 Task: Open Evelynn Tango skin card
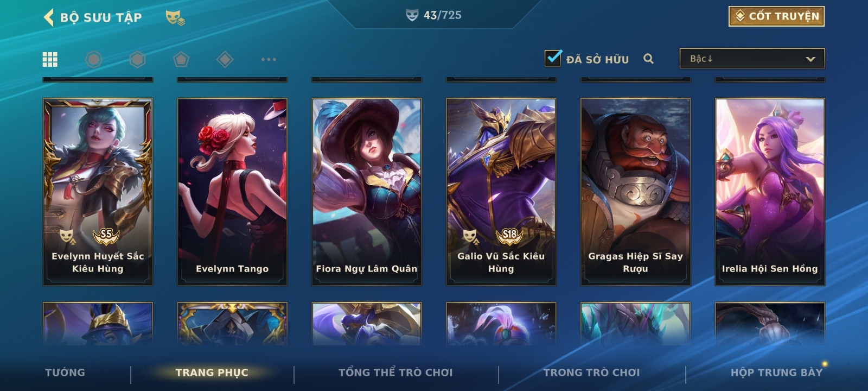pyautogui.click(x=232, y=192)
